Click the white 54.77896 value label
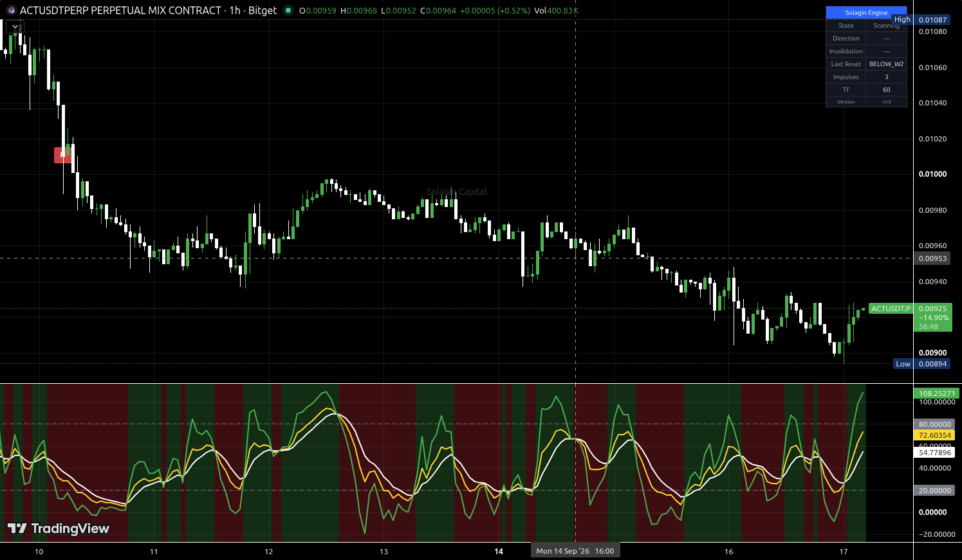 [x=935, y=453]
